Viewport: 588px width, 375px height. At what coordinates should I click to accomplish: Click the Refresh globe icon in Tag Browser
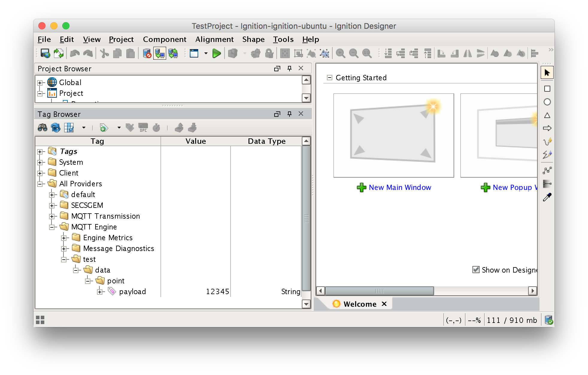(x=55, y=128)
